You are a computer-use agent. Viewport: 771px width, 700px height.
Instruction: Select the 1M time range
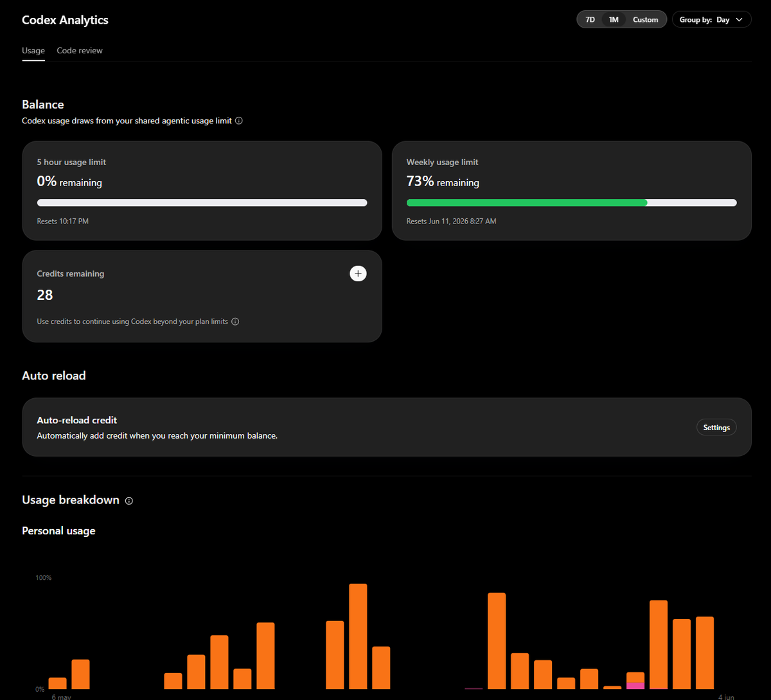(614, 20)
